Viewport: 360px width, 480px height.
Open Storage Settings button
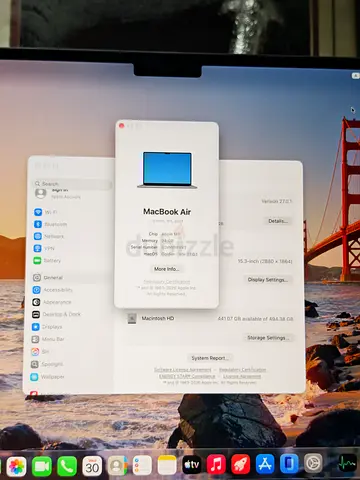coord(268,338)
